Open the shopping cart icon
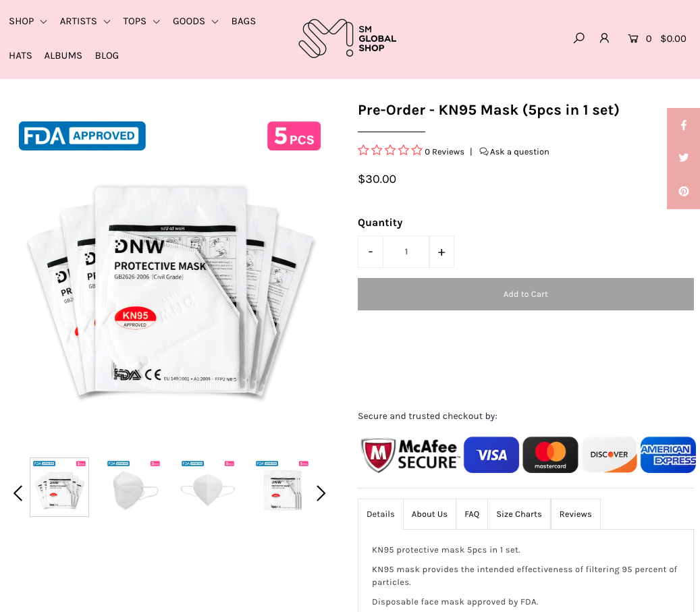Viewport: 700px width, 612px height. (633, 39)
